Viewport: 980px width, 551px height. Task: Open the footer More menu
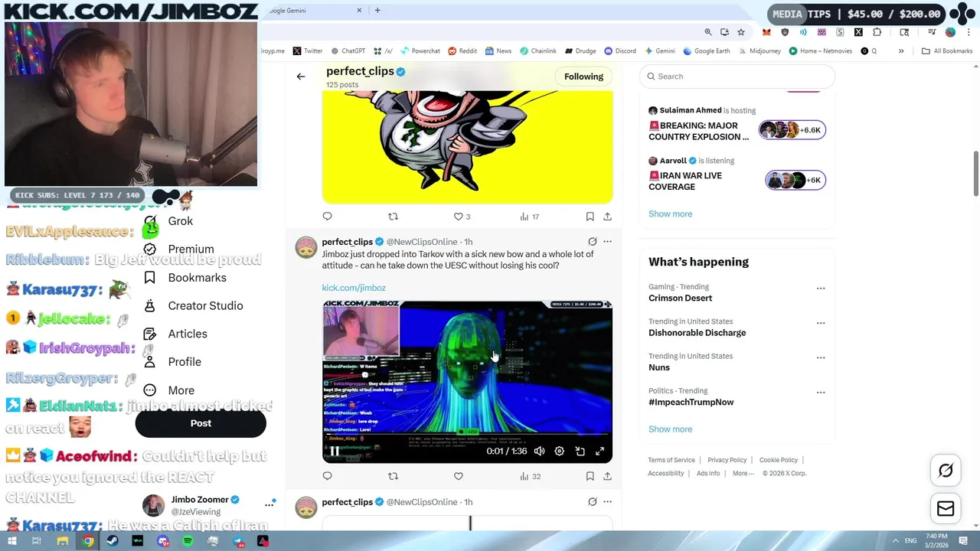pyautogui.click(x=743, y=474)
